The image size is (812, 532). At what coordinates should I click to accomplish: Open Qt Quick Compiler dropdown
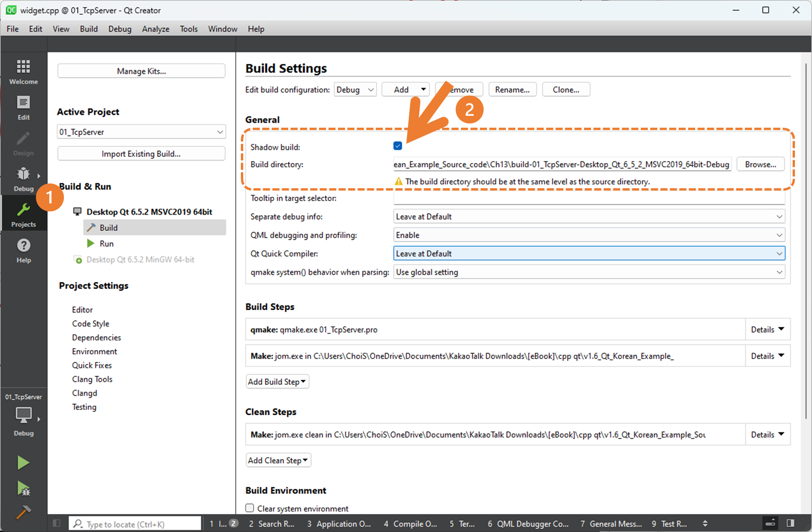(x=589, y=253)
